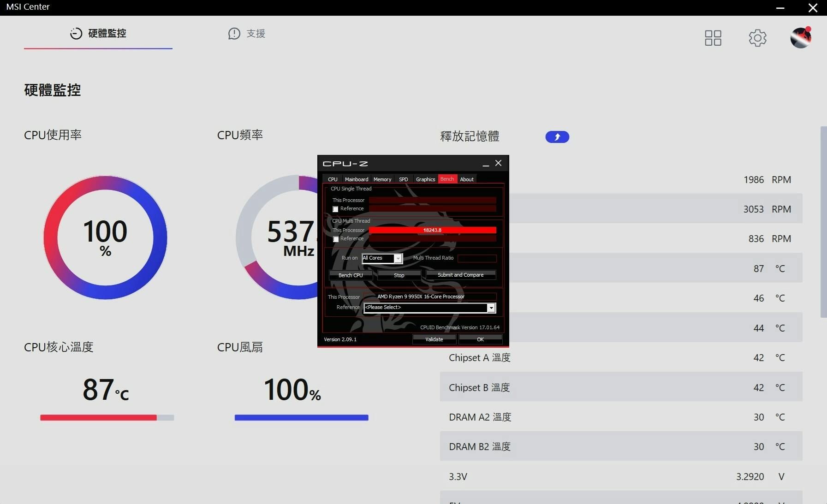Viewport: 827px width, 504px height.
Task: Click the multi thread score bar 18243.8
Action: tap(433, 230)
